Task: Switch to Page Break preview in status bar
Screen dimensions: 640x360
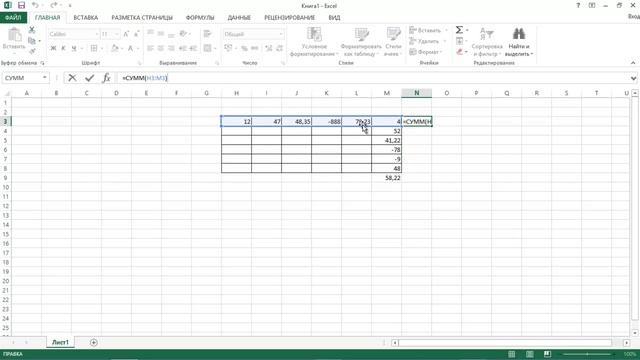Action: [547, 354]
